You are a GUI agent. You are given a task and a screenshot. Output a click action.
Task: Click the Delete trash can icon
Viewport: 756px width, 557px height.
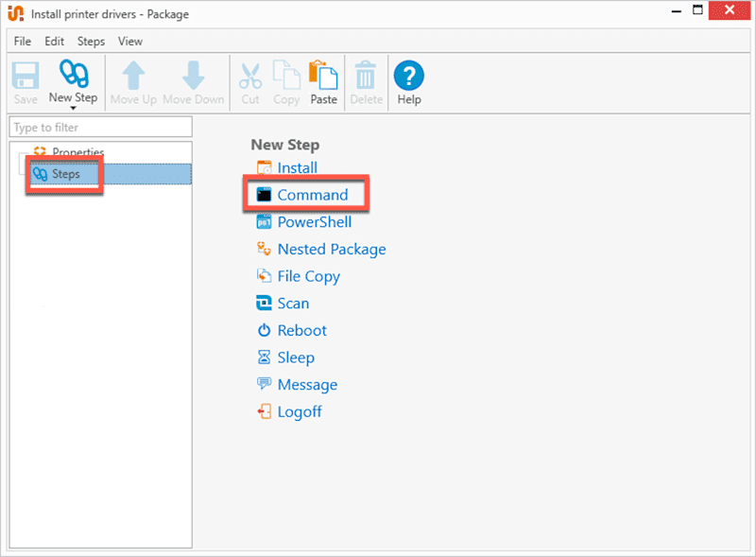[366, 76]
